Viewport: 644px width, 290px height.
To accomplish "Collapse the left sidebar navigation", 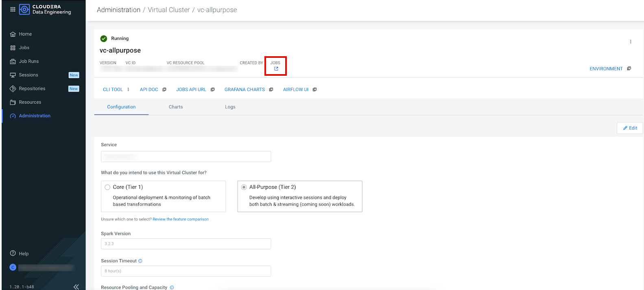I will tap(76, 287).
